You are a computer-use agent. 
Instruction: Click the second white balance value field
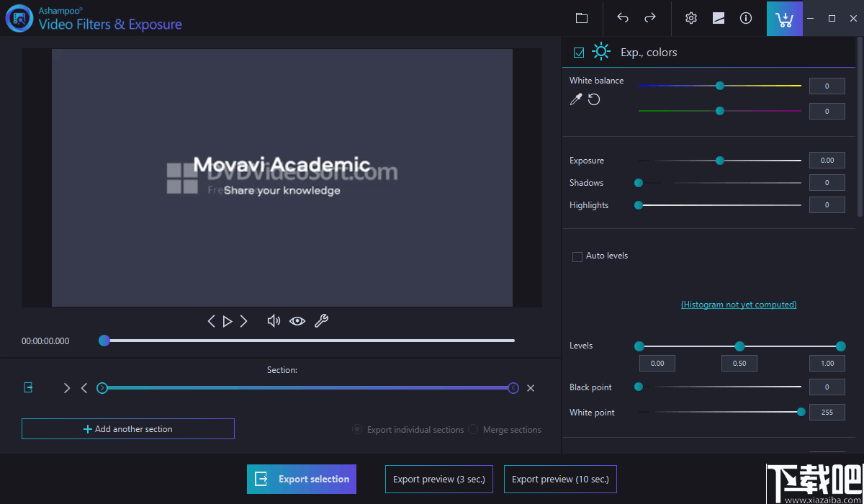[x=827, y=112]
